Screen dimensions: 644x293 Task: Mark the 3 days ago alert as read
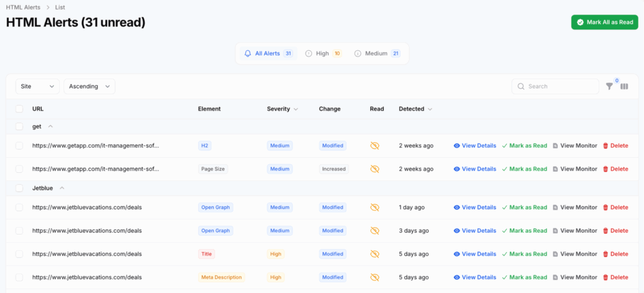coord(525,231)
